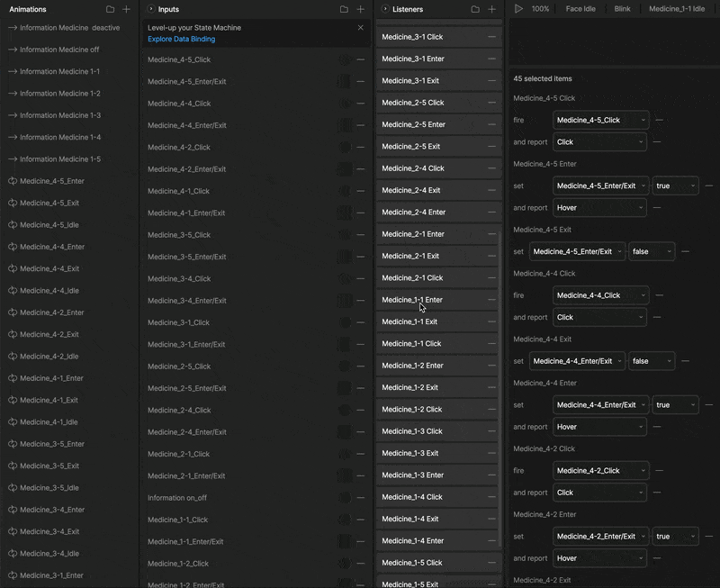Open the Hover report dropdown under Medicine_4-5 Enter
This screenshot has width=720, height=588.
coord(600,208)
